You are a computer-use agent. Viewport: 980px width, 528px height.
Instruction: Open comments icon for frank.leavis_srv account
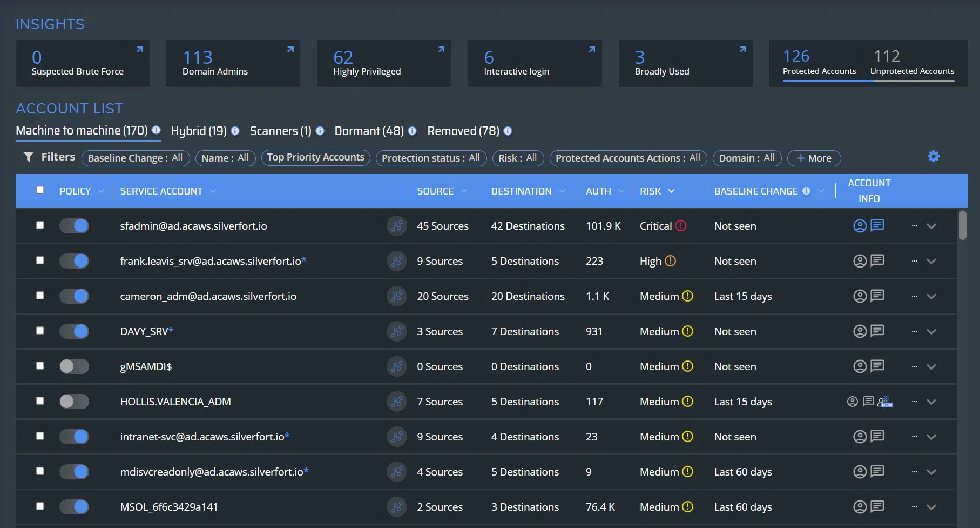(x=877, y=260)
